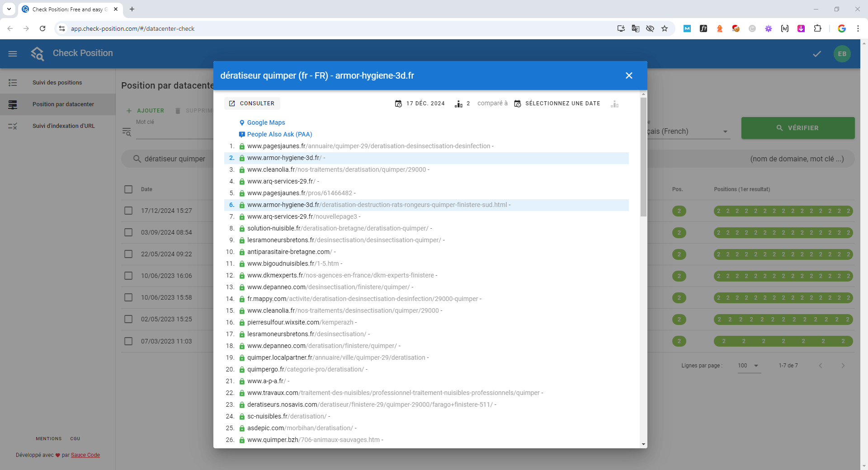Click the CONSULTER button in the dialog
The width and height of the screenshot is (868, 470).
coord(252,103)
